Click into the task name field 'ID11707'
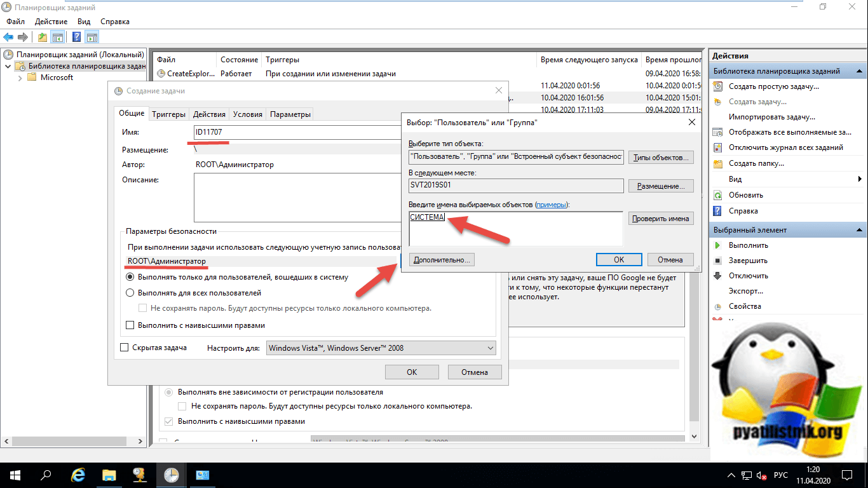This screenshot has height=488, width=868. coord(299,132)
